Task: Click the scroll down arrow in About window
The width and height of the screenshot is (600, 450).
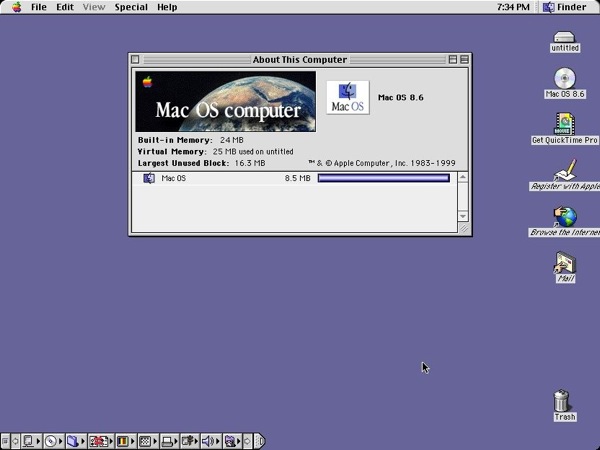Action: click(463, 216)
